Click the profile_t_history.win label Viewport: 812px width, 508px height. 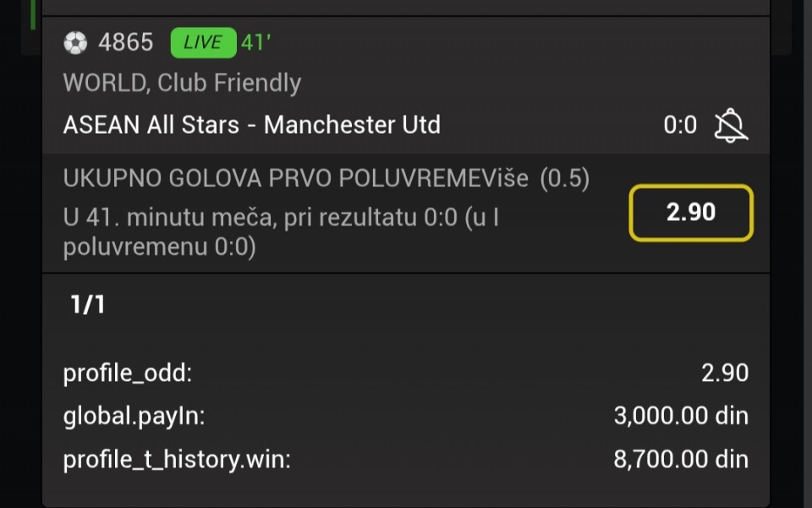point(177,460)
